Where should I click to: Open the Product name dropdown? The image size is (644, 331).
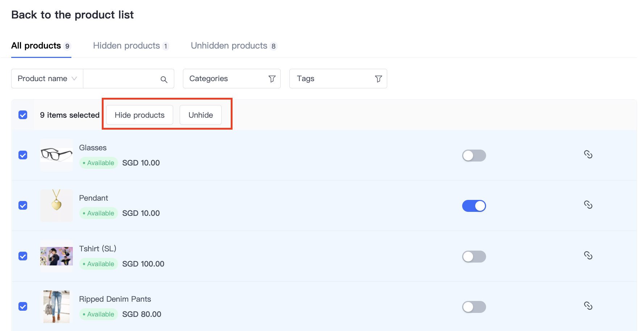(x=47, y=79)
